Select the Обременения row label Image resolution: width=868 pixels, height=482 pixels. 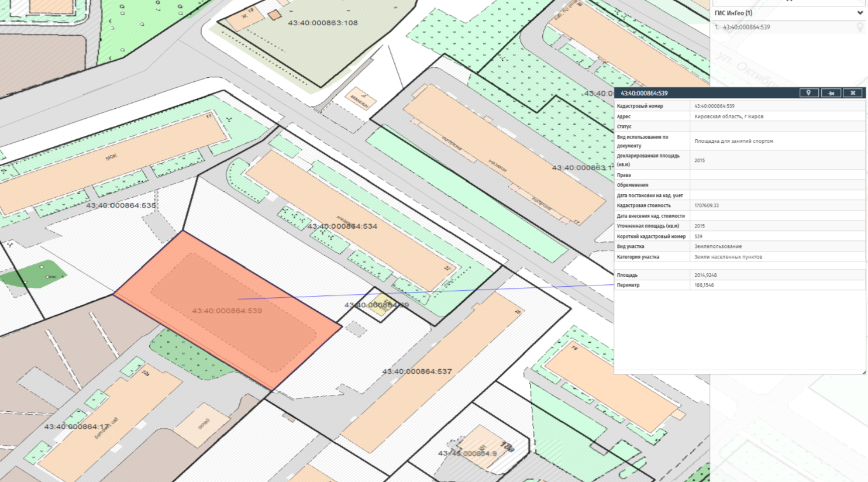click(x=632, y=185)
